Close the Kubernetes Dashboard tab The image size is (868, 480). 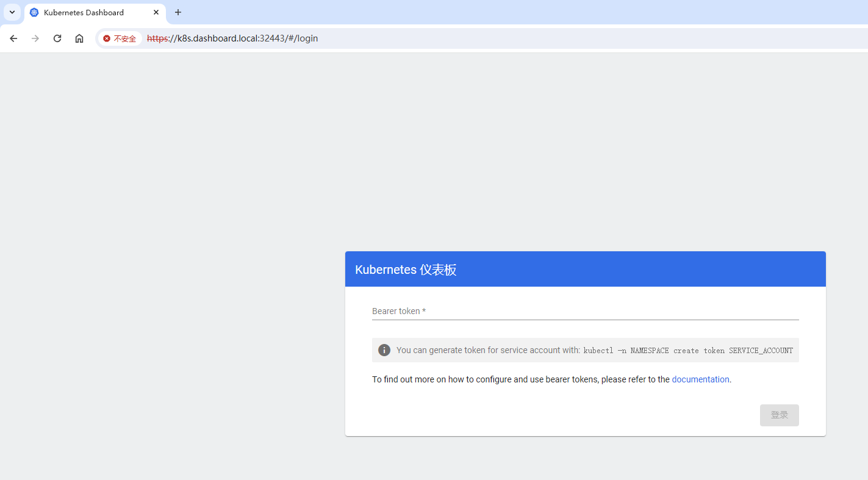[156, 12]
